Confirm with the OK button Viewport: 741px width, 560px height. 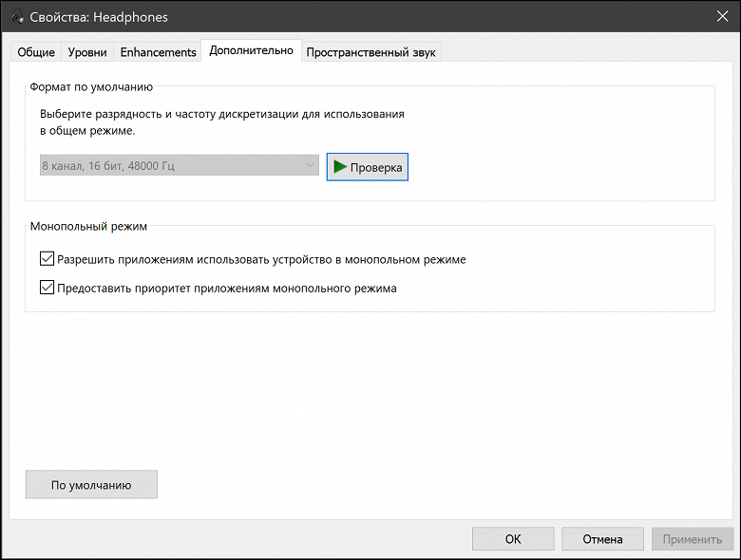[x=513, y=539]
